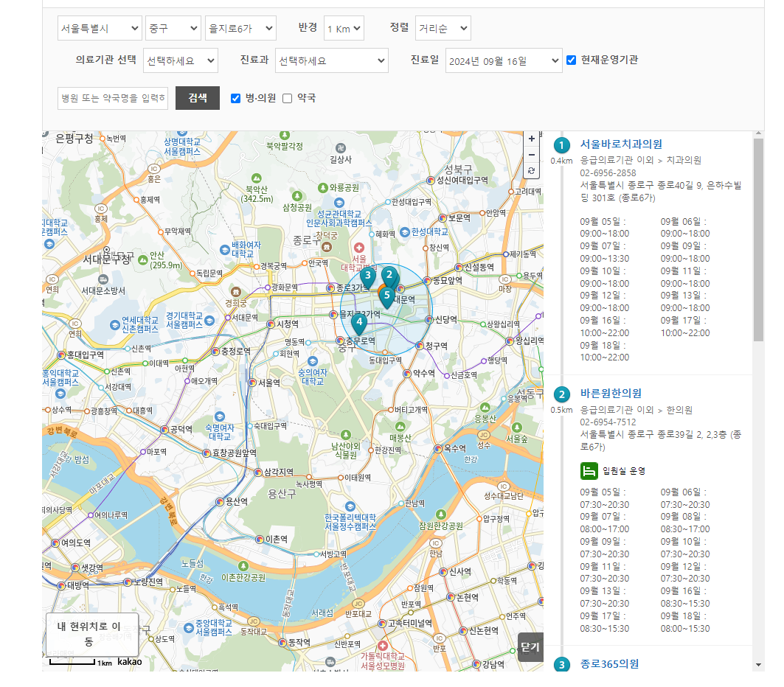The height and width of the screenshot is (687, 784).
Task: Click the result list badge number 1
Action: click(x=561, y=145)
